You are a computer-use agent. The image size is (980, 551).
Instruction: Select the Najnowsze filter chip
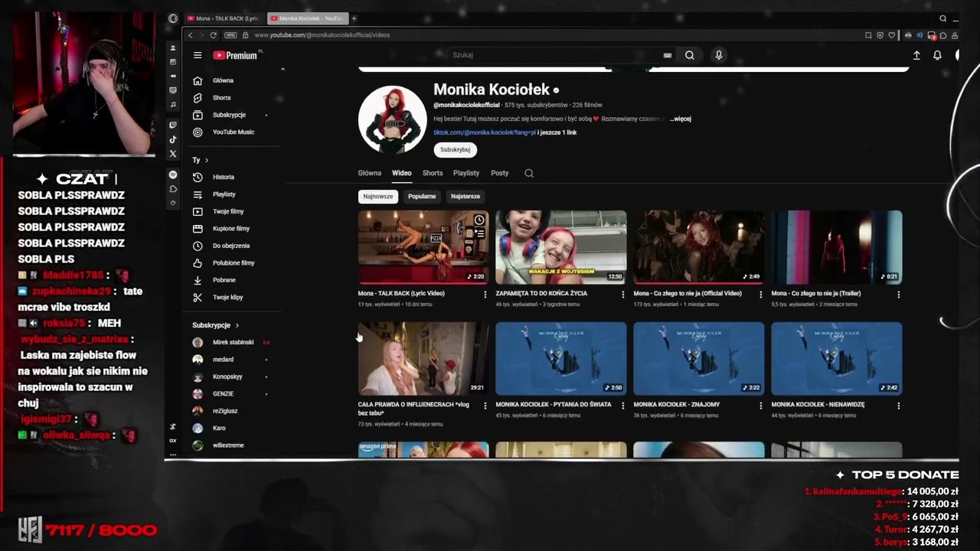378,197
